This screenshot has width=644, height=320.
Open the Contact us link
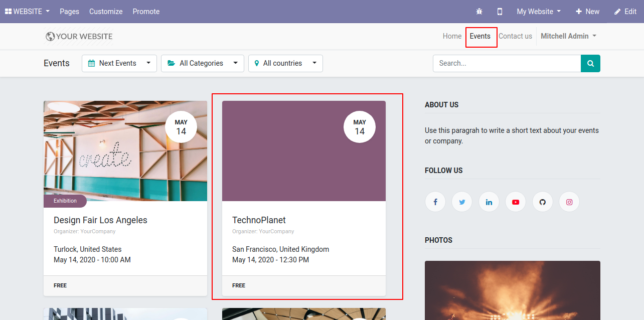tap(515, 36)
